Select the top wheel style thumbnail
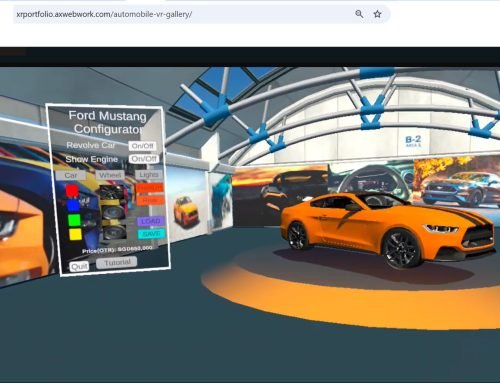 point(112,193)
